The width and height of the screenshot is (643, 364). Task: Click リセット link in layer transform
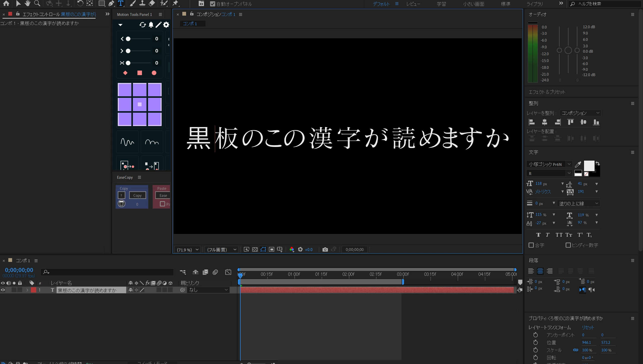588,327
